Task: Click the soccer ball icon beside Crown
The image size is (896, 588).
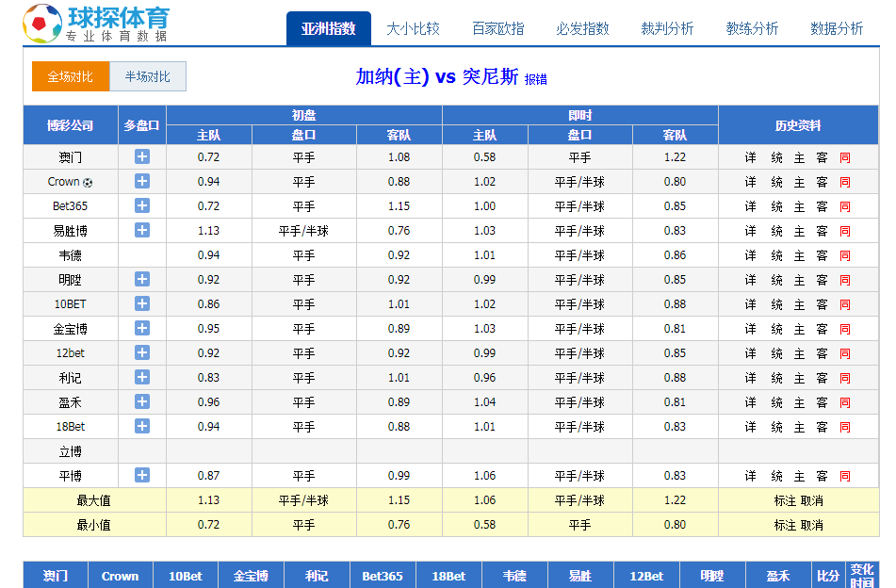Action: [x=88, y=183]
